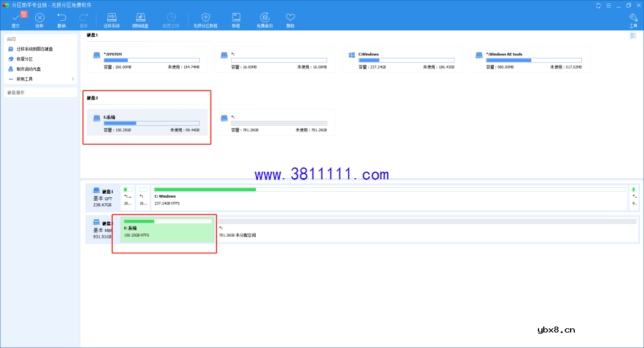The image size is (644, 348).
Task: Select 恢复分区 in the wizard list
Action: (x=24, y=59)
